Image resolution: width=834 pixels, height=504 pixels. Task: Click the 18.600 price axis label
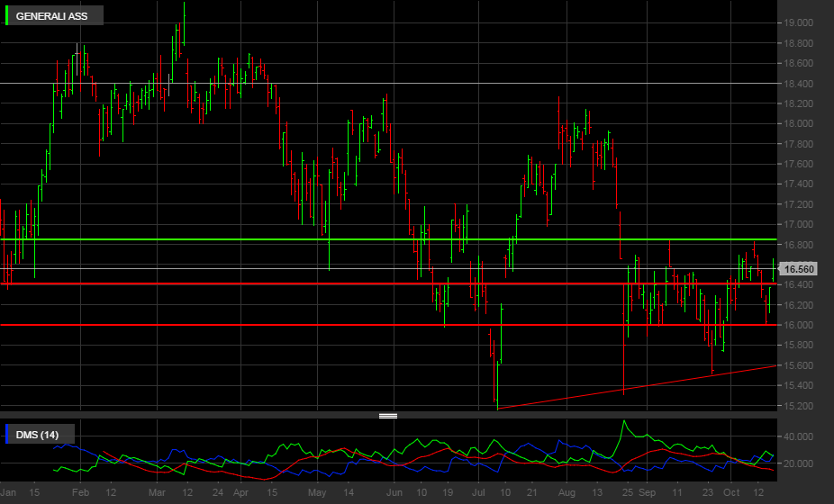(798, 63)
